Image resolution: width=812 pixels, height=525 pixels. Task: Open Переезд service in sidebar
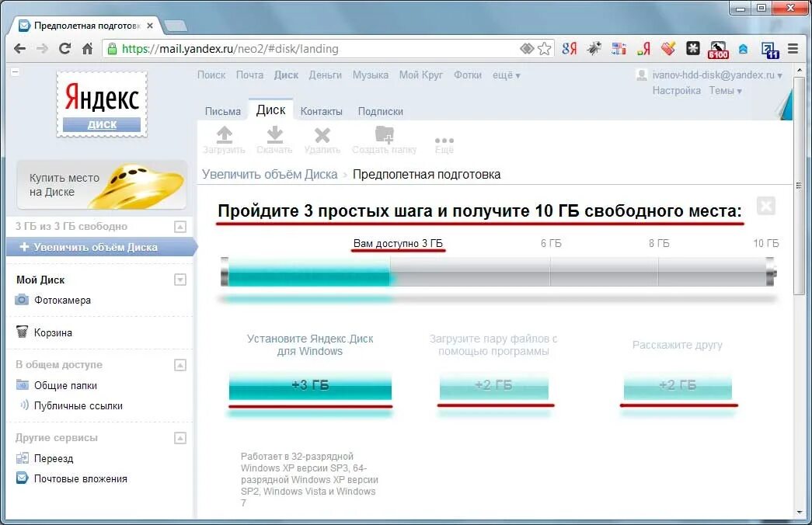pyautogui.click(x=54, y=459)
